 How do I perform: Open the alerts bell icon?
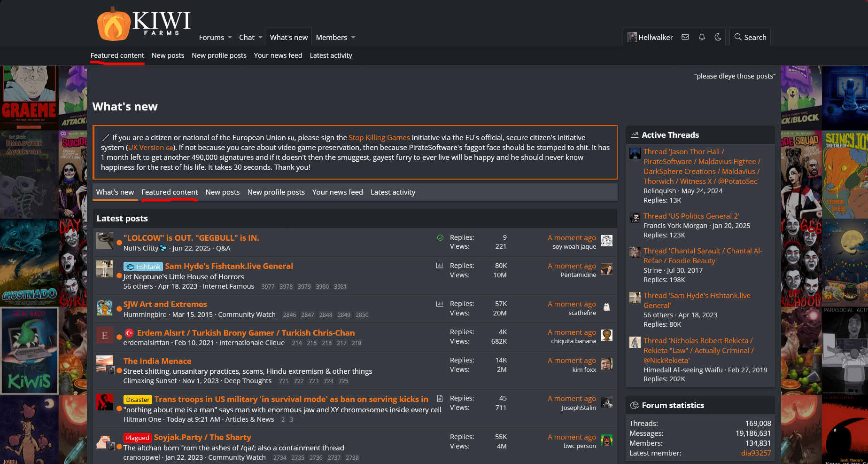(x=702, y=37)
